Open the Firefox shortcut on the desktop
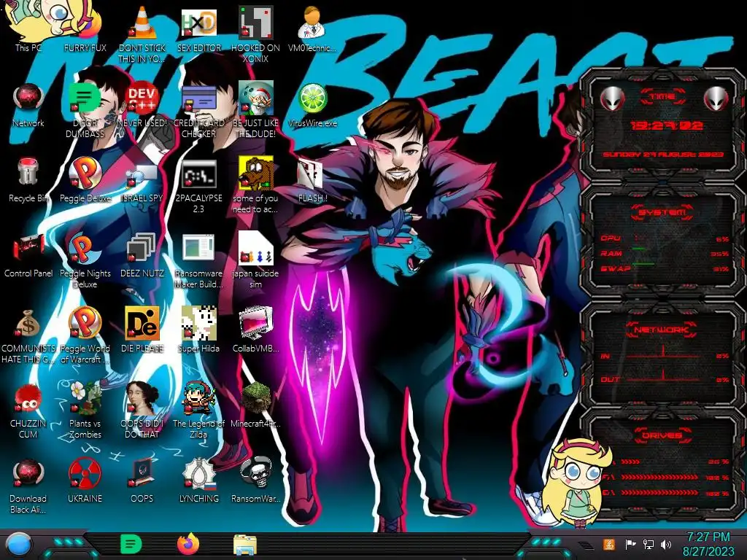Screen dimensions: 747x560 [x=85, y=28]
